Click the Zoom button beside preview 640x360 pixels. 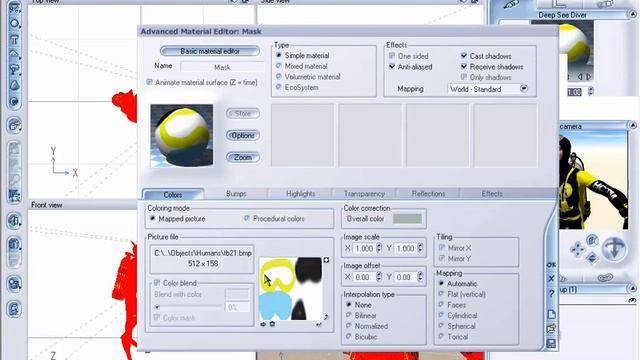[x=243, y=157]
